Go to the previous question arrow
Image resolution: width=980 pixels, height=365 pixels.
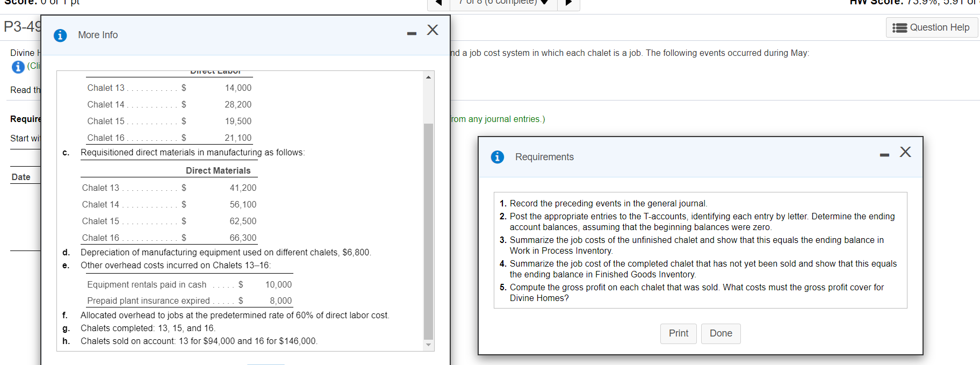coord(438,3)
